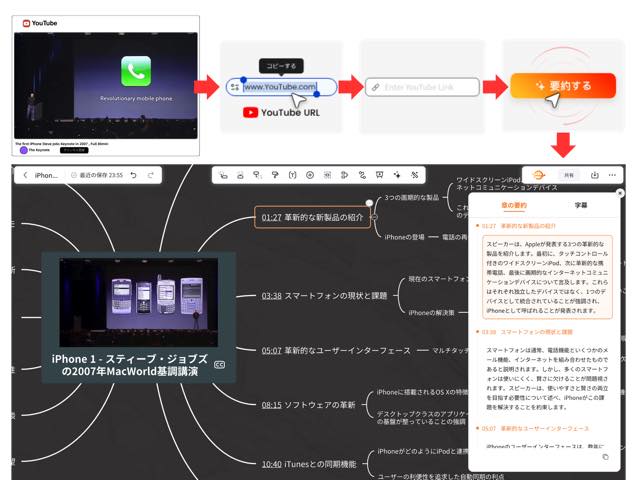Screen dimensions: 640x480
Task: Click the undo arrow icon
Action: 133,175
